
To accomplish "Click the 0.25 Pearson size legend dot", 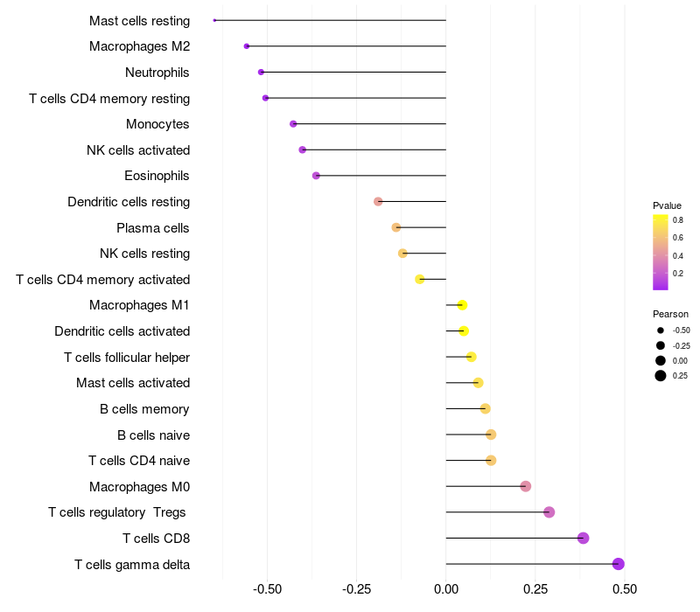I will pyautogui.click(x=661, y=376).
